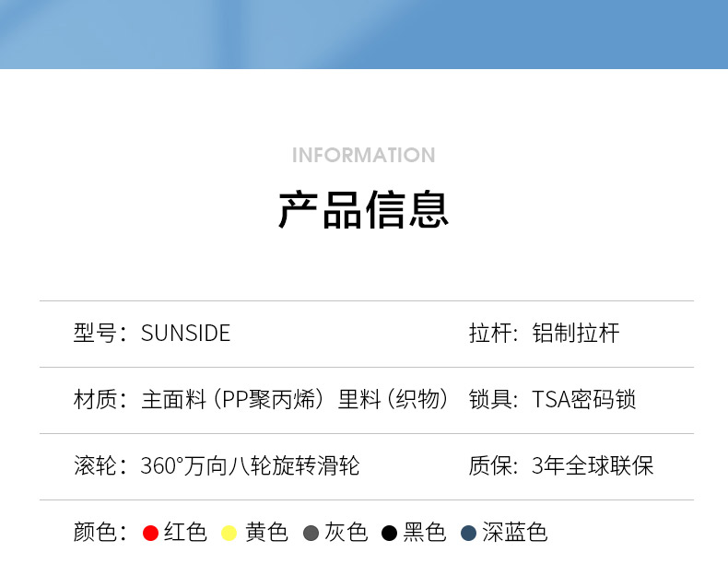Click the 360°万向八轮旋转滑轮 wheel text
Viewport: 728px width, 564px height.
250,465
